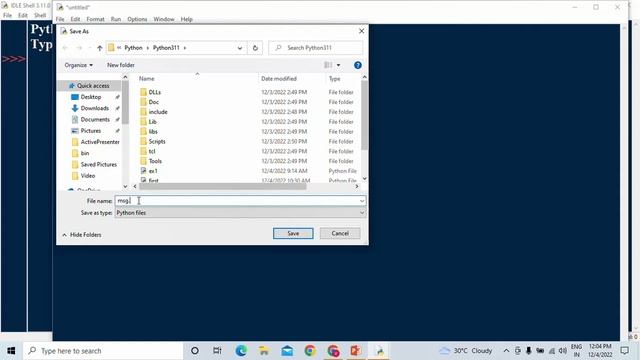Expand the address bar history dropdown
Viewport: 640px width, 360px height.
(240, 48)
